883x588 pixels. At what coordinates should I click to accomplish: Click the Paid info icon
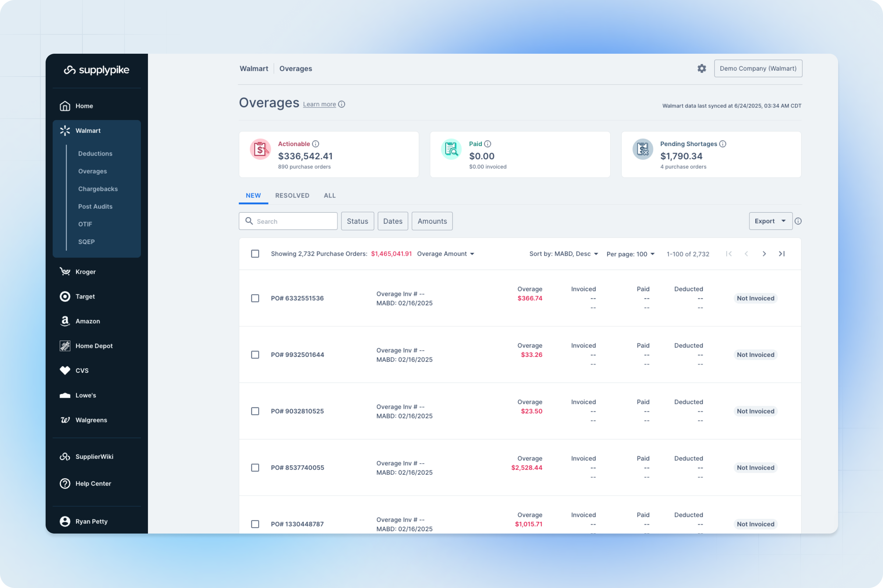[487, 144]
